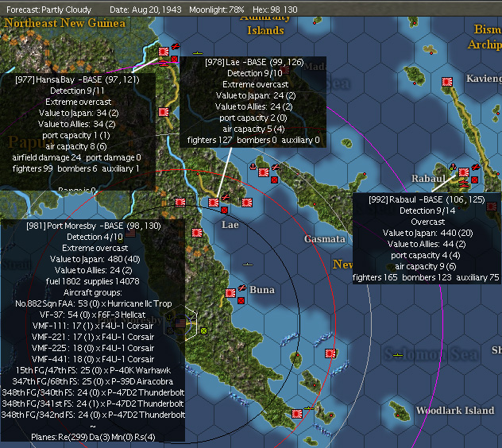Screen dimensions: 502x448
Task: Click 'Date: Aug 20, 1943' in status bar
Action: point(145,10)
